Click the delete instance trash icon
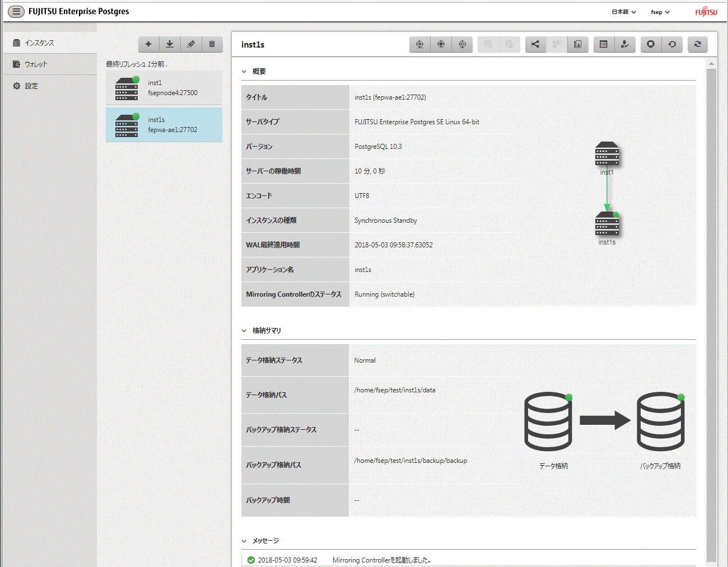Viewport: 728px width, 567px height. point(212,44)
